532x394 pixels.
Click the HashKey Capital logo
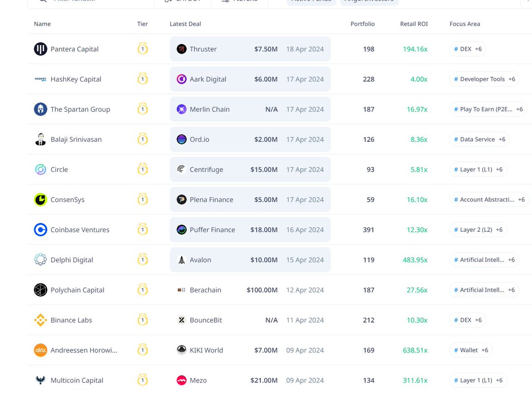pyautogui.click(x=40, y=79)
